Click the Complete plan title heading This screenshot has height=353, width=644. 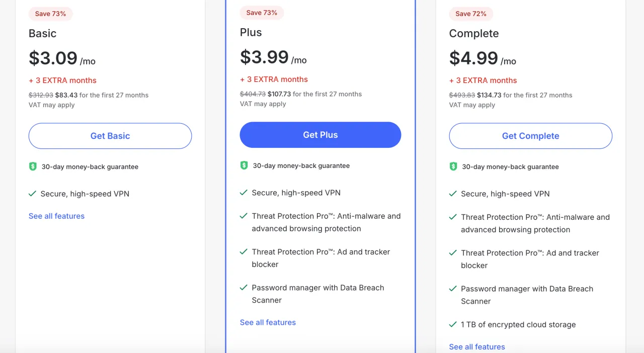(474, 34)
